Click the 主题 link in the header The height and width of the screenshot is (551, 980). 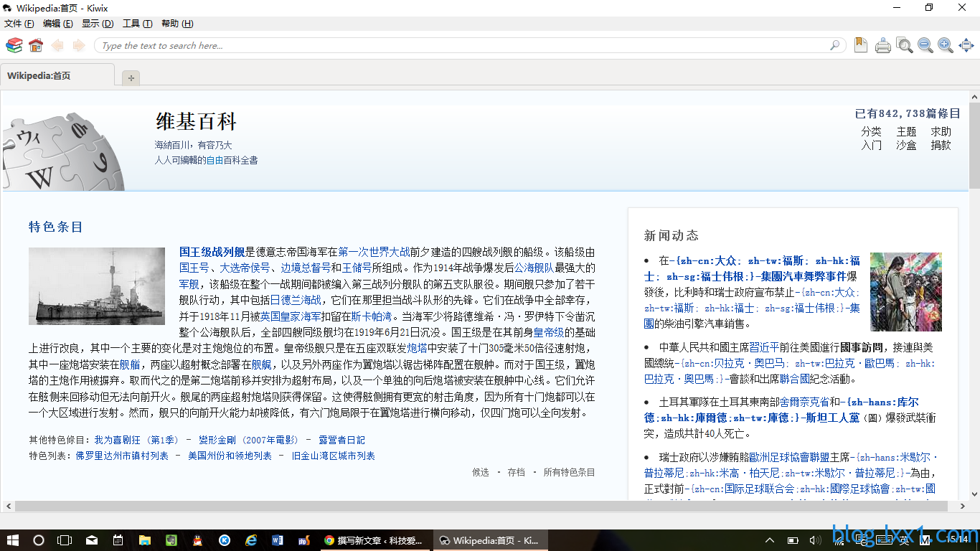(x=906, y=132)
